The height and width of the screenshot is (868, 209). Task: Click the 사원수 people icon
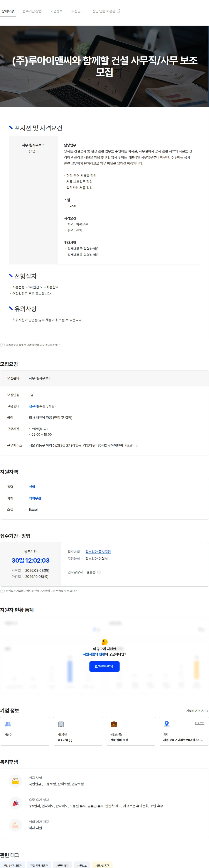(x=8, y=724)
